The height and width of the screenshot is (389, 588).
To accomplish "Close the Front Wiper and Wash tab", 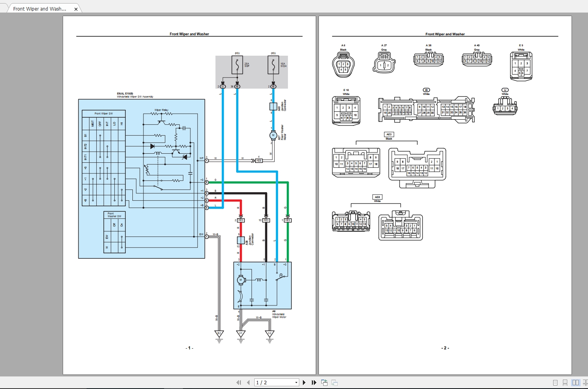I will tap(76, 9).
